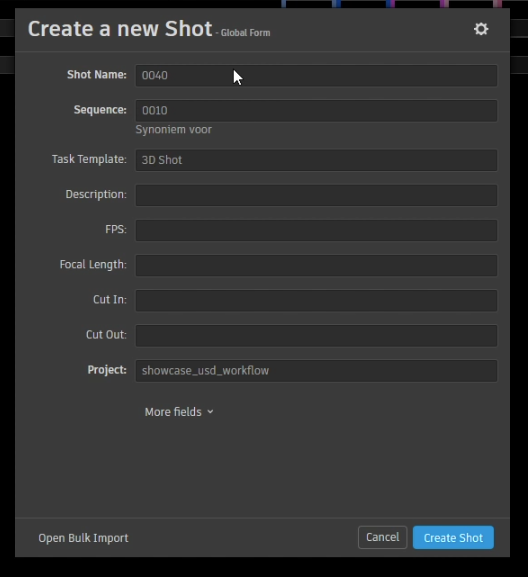Click the Create a new Shot title

[x=120, y=29]
